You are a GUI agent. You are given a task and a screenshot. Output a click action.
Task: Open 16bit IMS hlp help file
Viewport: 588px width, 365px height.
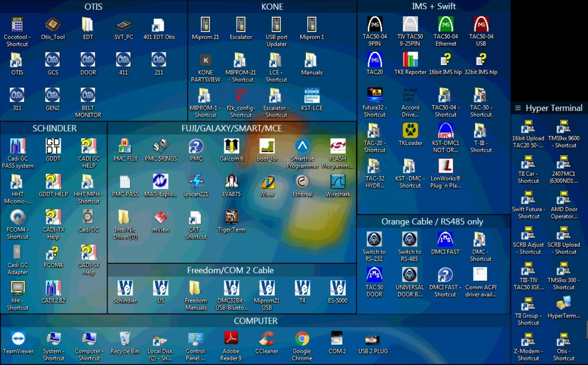click(x=445, y=59)
